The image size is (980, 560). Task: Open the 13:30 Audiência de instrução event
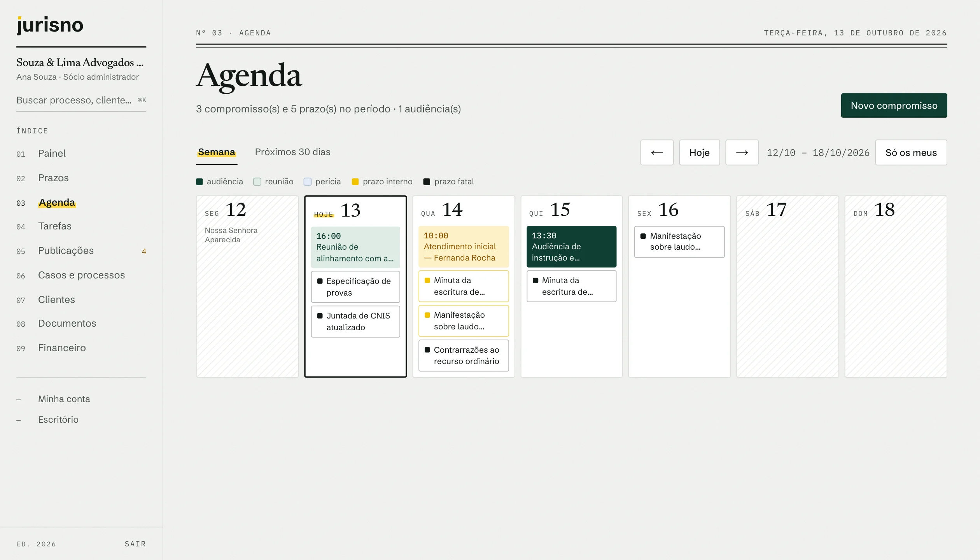[x=571, y=247]
